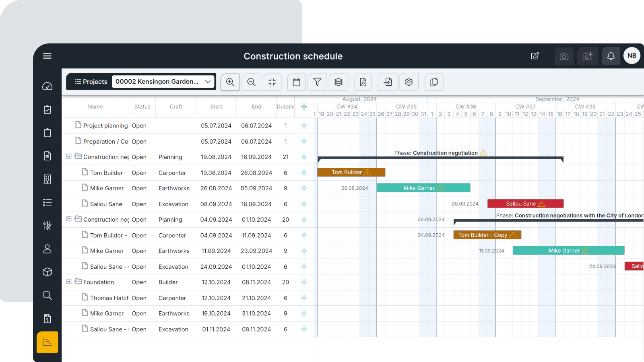
Task: Open the calendar view icon
Action: click(x=297, y=82)
